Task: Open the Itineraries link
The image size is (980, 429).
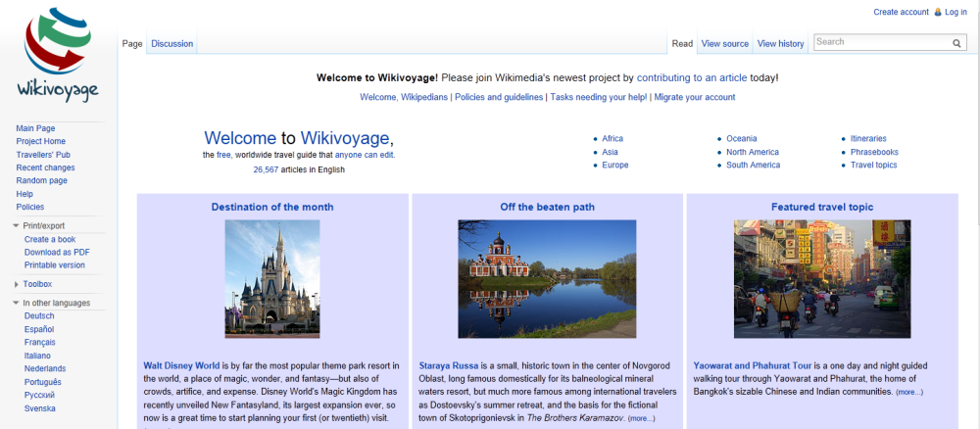Action: point(868,139)
